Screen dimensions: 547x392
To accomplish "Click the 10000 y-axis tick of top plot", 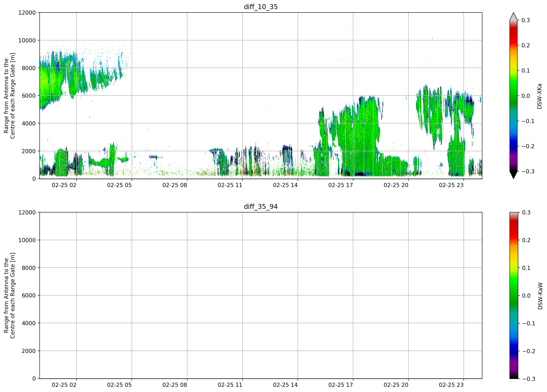I will click(x=27, y=40).
